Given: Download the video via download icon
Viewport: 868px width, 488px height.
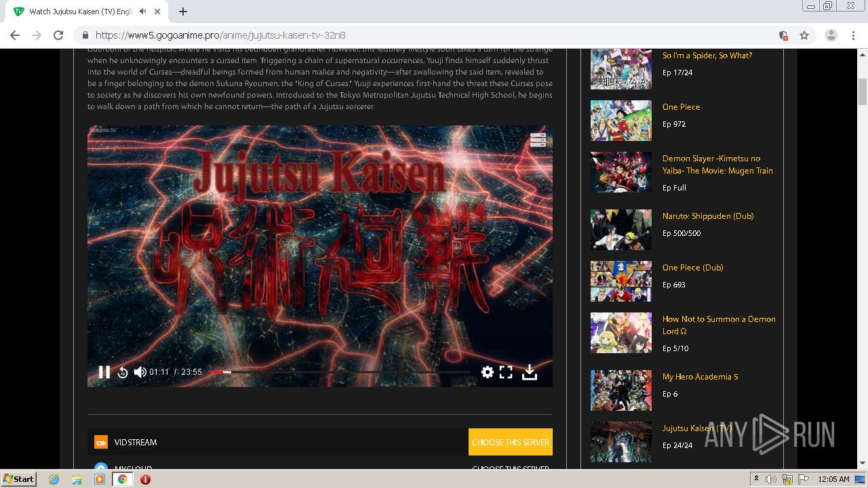Looking at the screenshot, I should point(530,372).
